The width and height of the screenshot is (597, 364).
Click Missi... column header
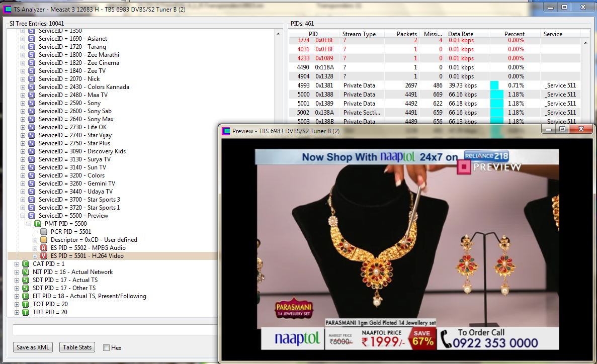tap(433, 34)
